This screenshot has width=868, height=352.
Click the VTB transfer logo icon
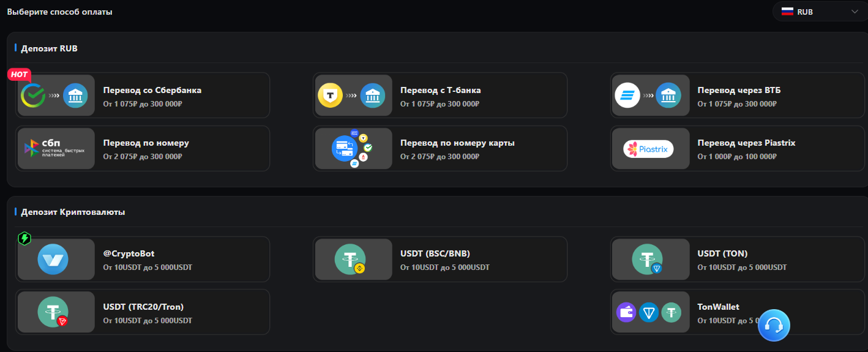(627, 95)
